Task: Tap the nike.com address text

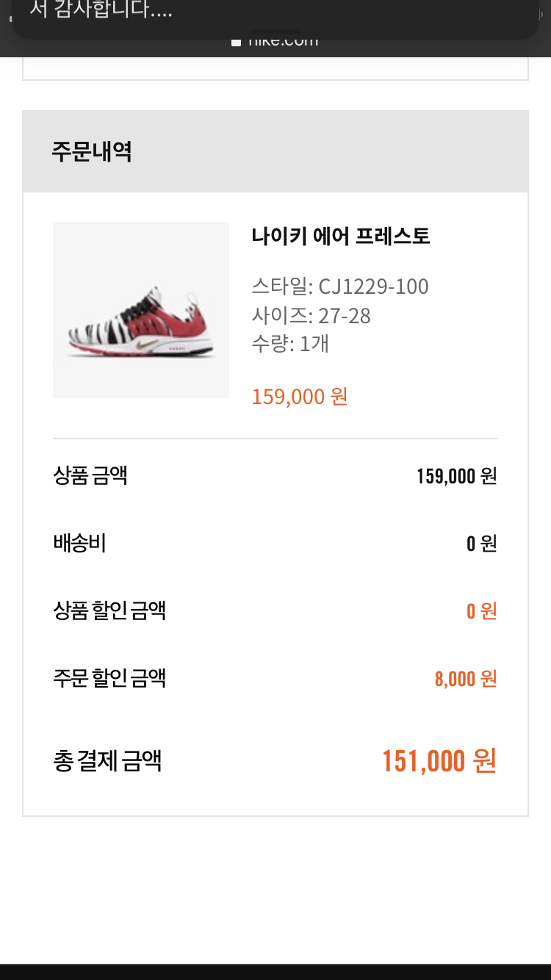Action: 284,42
